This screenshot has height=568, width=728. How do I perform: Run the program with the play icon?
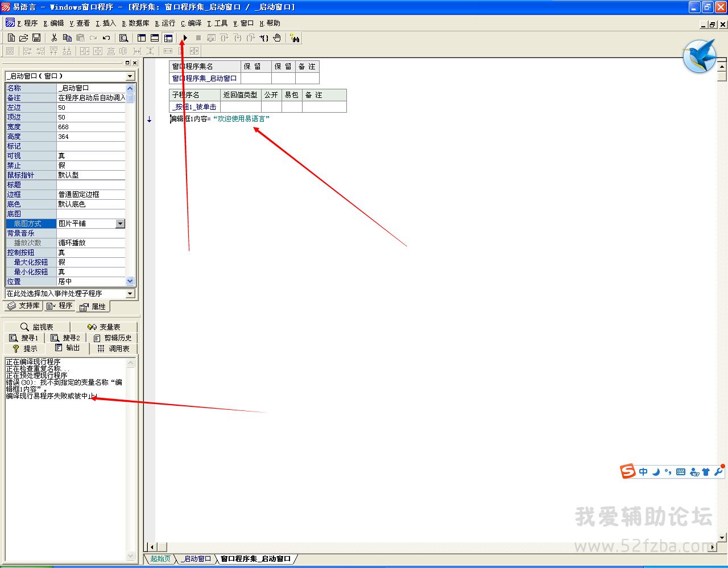click(x=185, y=38)
